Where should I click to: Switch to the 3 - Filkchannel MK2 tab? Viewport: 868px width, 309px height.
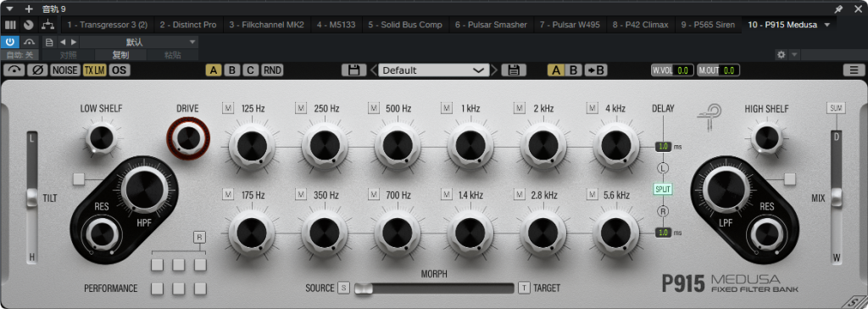click(x=266, y=25)
